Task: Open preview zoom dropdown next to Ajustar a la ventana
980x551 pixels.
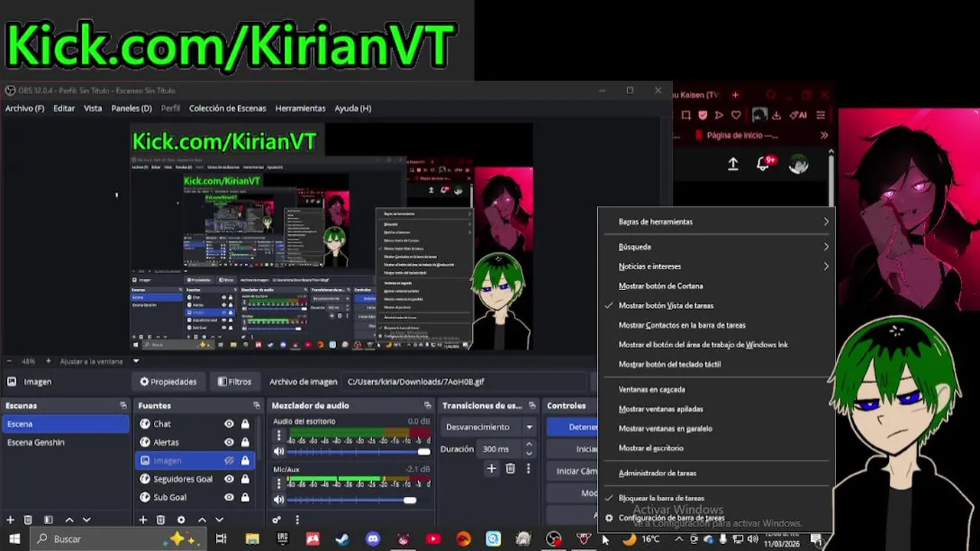Action: (136, 361)
